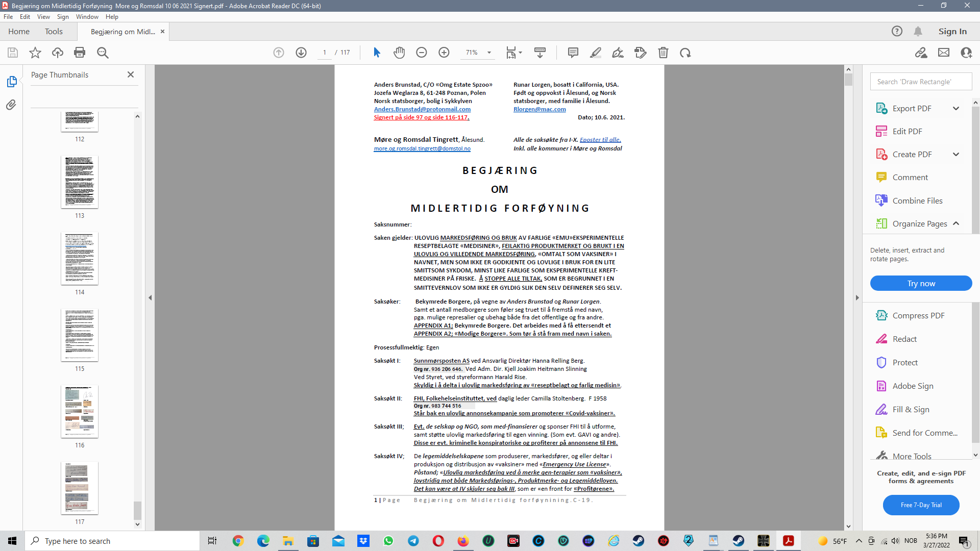This screenshot has width=980, height=551.
Task: Open the View menu
Action: pyautogui.click(x=43, y=17)
